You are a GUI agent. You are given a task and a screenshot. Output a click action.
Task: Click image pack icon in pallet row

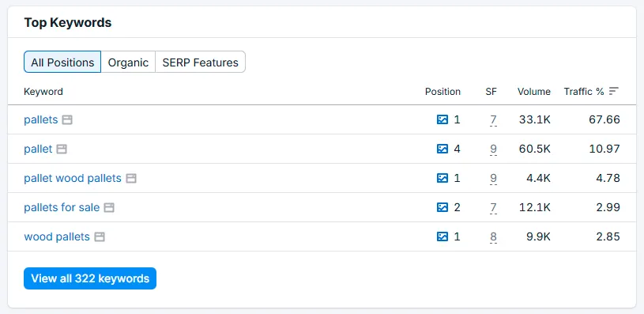[443, 149]
